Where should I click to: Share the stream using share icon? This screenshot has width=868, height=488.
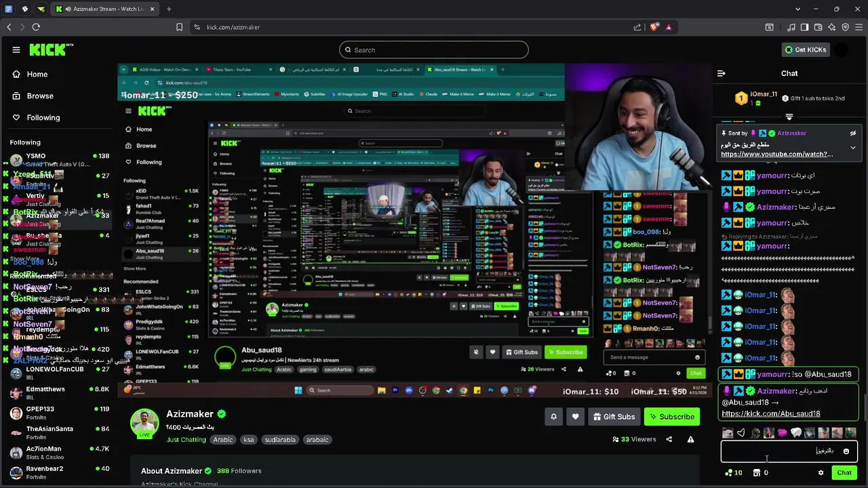pos(669,439)
